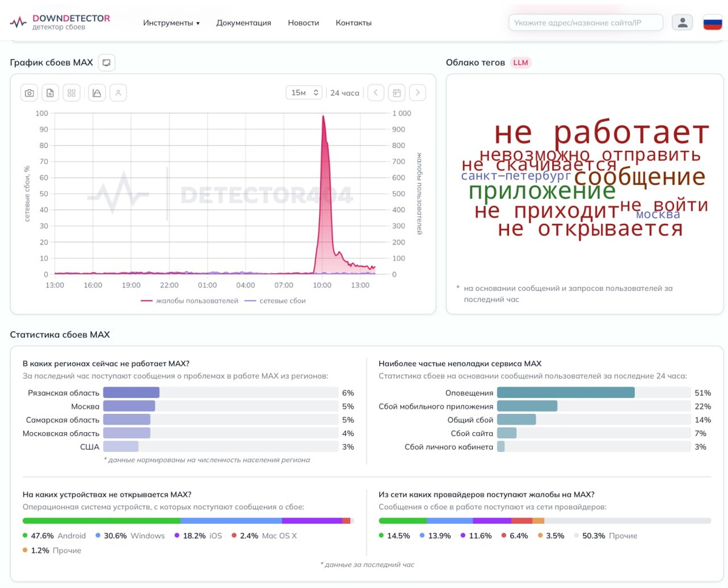The image size is (728, 588).
Task: Click the 30.6% Windows legend entry
Action: 130,536
